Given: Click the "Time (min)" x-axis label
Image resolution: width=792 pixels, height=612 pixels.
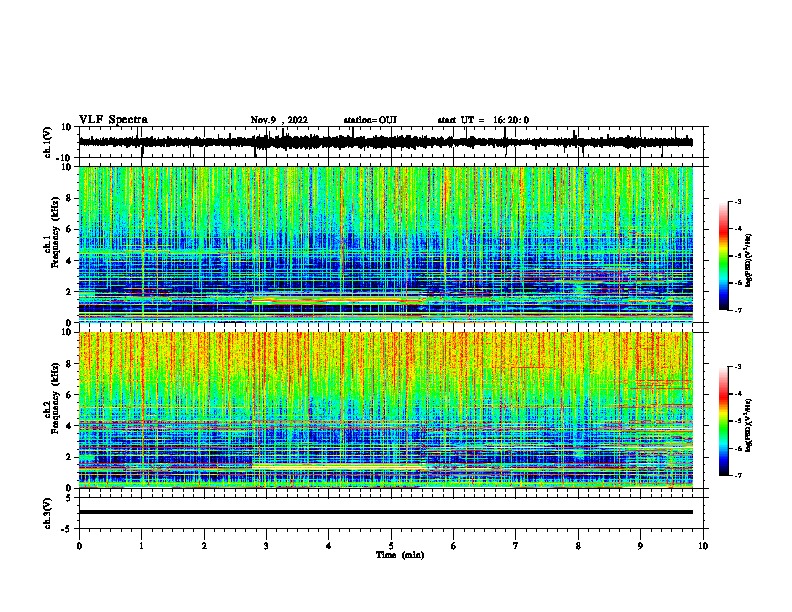Looking at the screenshot, I should point(400,555).
